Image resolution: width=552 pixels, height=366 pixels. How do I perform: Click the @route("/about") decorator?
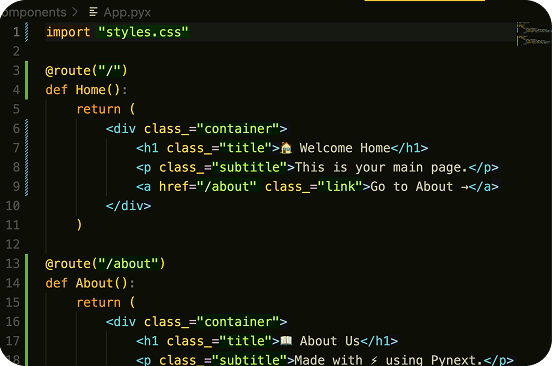click(105, 264)
